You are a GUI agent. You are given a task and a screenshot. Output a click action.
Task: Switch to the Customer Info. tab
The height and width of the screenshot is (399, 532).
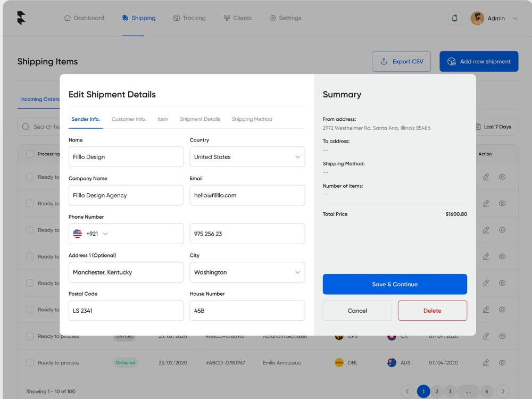(129, 119)
